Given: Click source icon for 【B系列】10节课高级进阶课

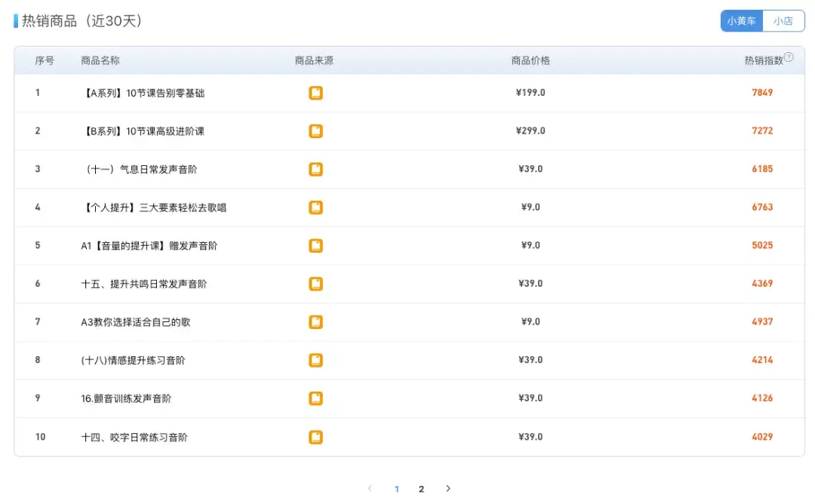Looking at the screenshot, I should (x=315, y=131).
